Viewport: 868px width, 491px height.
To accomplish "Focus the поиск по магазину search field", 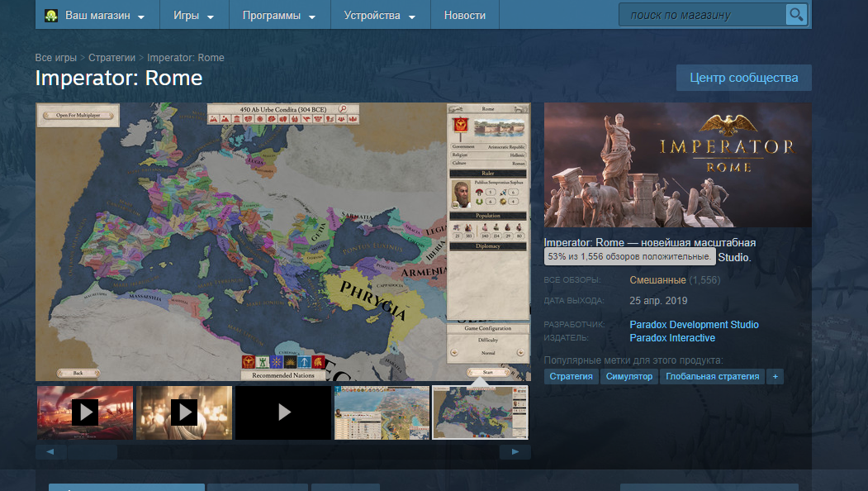I will (x=702, y=15).
